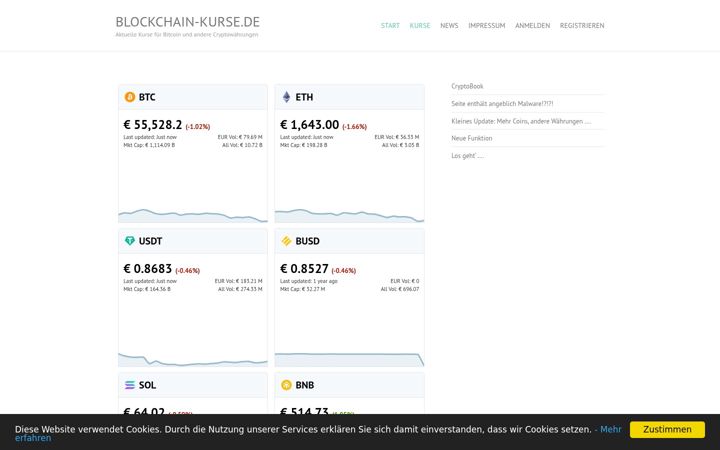Click BTC change percentage (-1.02%)

[x=198, y=127]
